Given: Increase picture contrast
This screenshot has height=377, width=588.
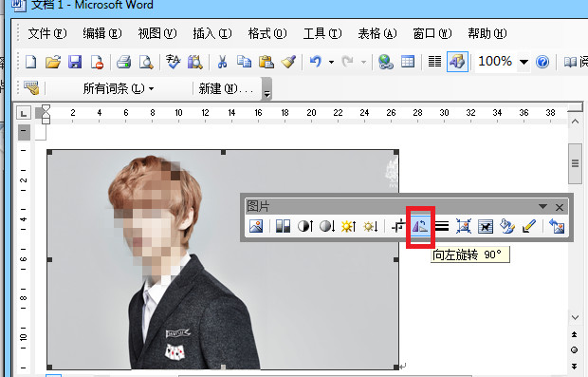Looking at the screenshot, I should tap(305, 226).
